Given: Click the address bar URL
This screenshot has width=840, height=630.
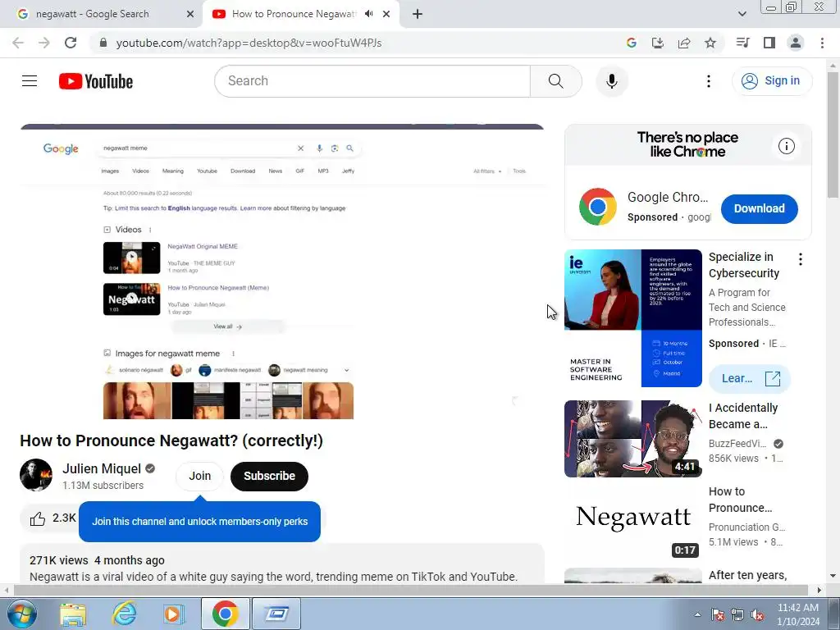Looking at the screenshot, I should point(249,43).
